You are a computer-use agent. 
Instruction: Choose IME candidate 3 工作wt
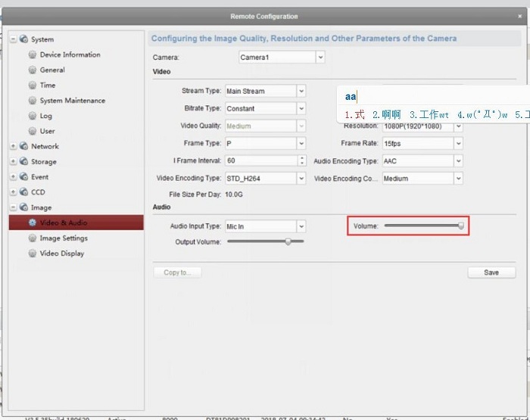click(429, 115)
